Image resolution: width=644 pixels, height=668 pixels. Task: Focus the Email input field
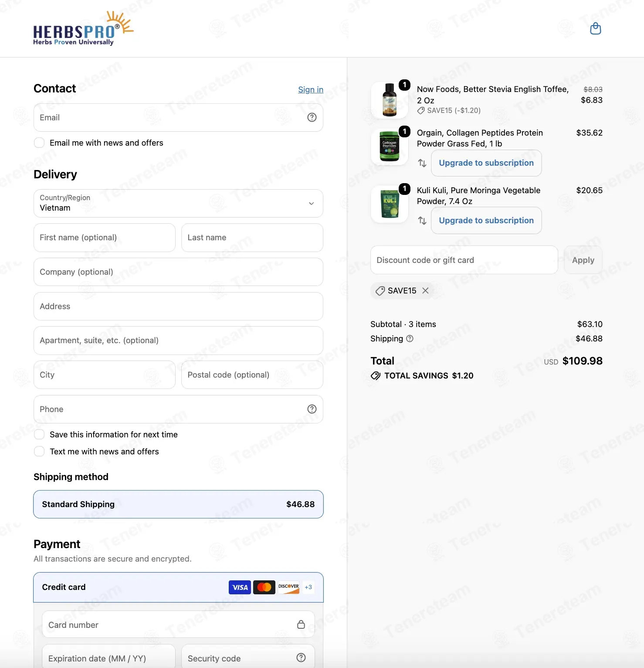click(x=178, y=117)
